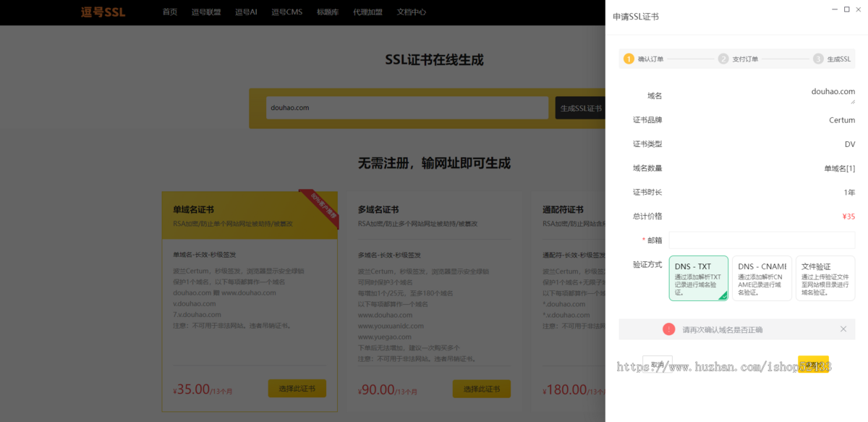
Task: Select DNS - CNAME verification method
Action: click(x=762, y=278)
